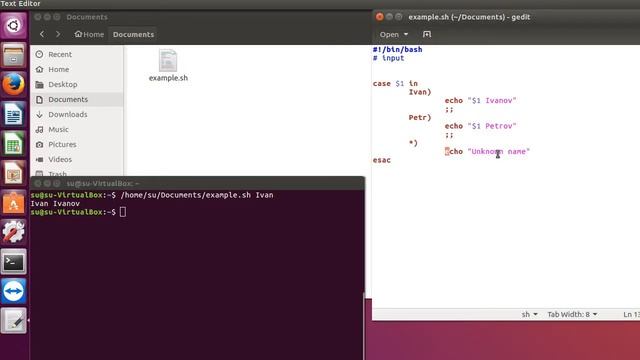Click line number indicator in gedit status bar
Image resolution: width=640 pixels, height=360 pixels.
point(631,314)
